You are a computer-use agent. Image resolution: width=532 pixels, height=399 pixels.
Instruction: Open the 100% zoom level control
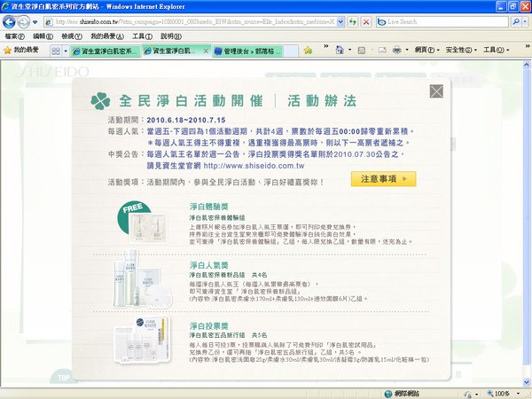pos(503,394)
